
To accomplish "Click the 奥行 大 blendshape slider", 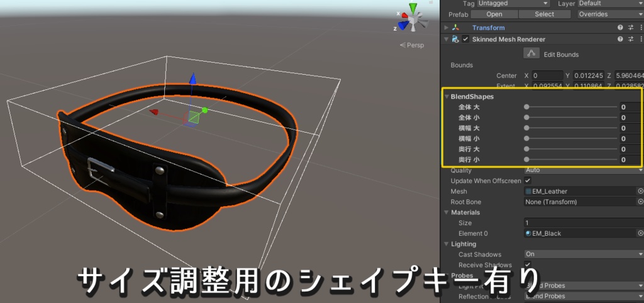I will [571, 149].
